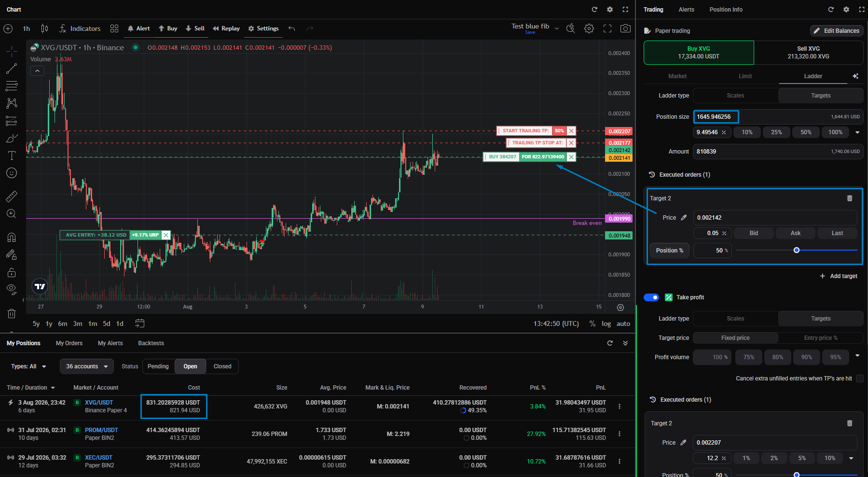This screenshot has height=477, width=868.
Task: Select Scales for entry ladder type
Action: (x=736, y=96)
